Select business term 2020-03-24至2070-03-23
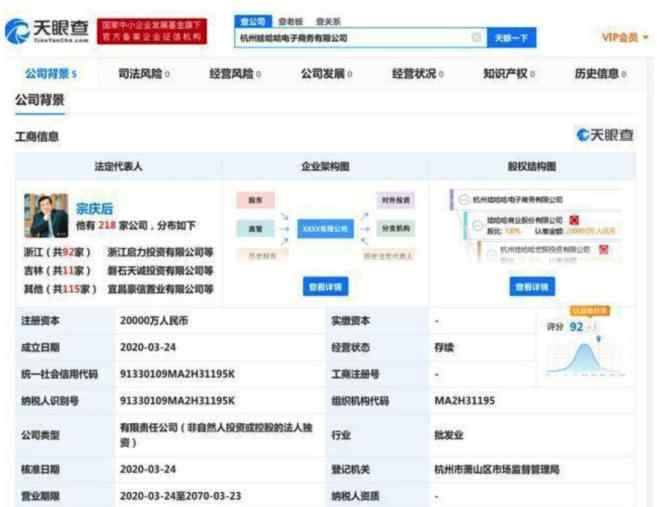 [180, 496]
